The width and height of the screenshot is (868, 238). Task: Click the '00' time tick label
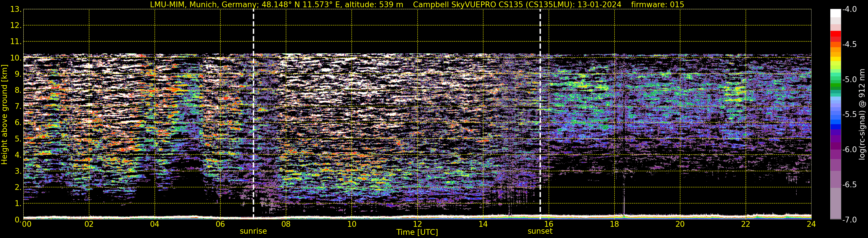[x=26, y=224]
